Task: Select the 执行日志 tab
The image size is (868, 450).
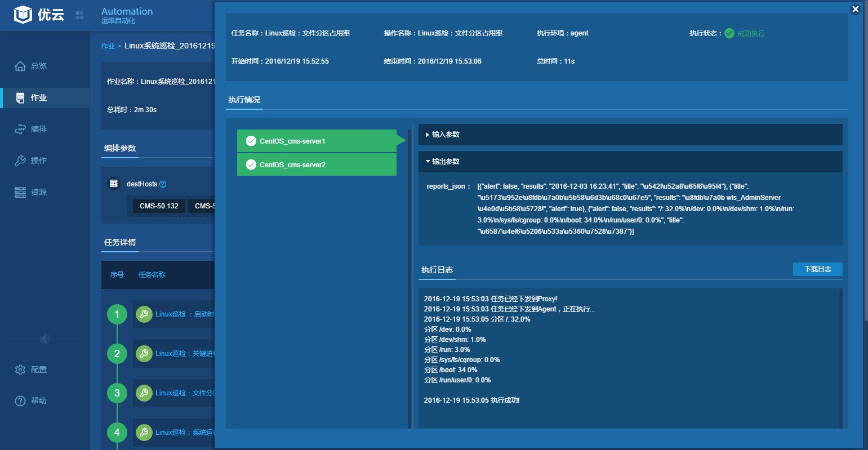Action: [437, 270]
